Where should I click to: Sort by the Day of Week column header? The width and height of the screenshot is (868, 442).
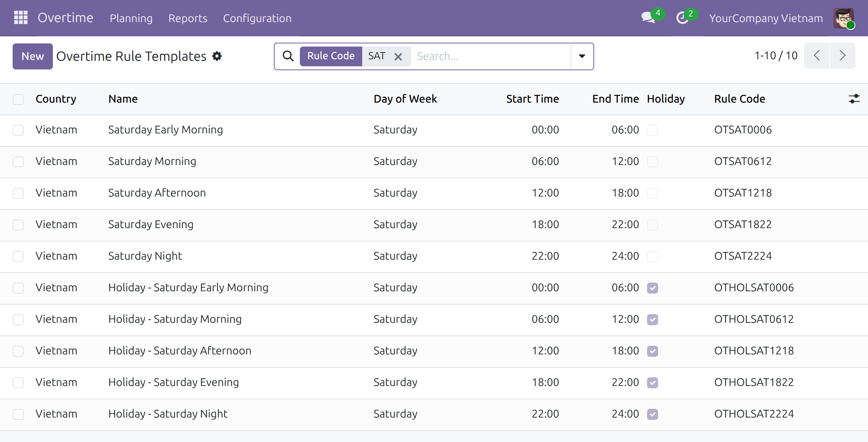pyautogui.click(x=405, y=99)
